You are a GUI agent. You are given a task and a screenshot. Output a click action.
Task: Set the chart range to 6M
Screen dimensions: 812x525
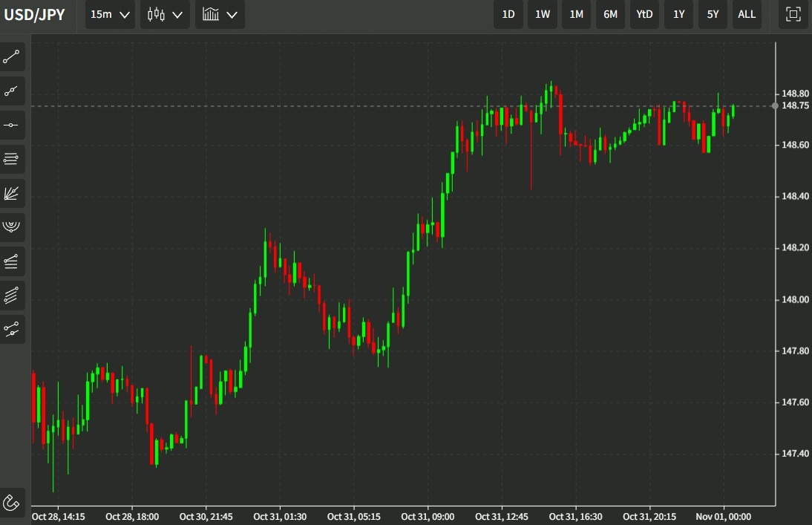click(x=611, y=15)
